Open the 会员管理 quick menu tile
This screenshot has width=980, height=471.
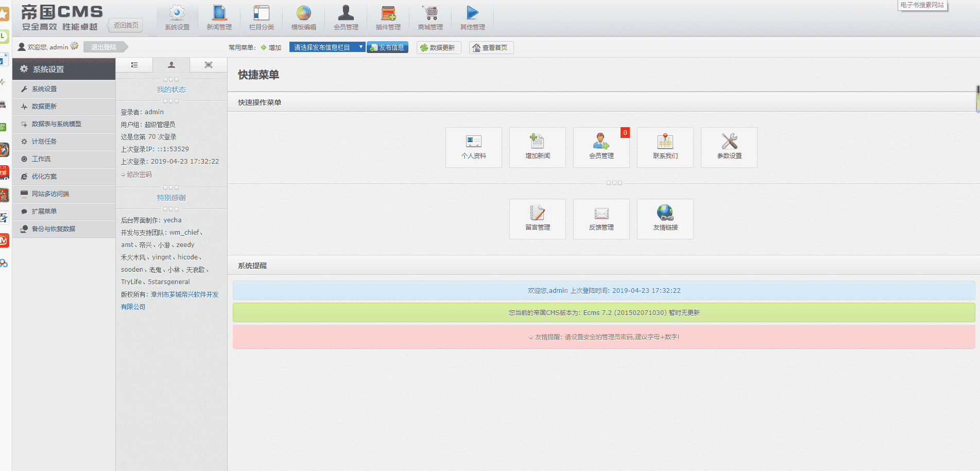601,147
